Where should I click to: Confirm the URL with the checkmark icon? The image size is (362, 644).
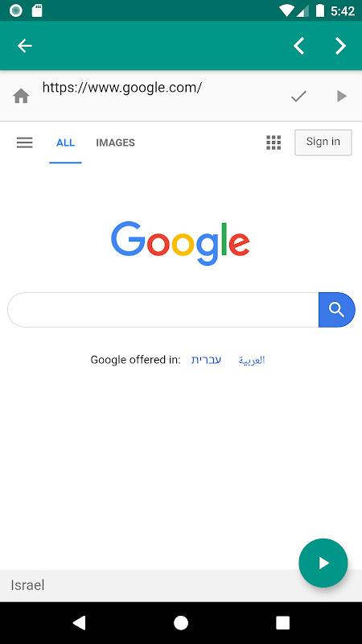[x=298, y=96]
